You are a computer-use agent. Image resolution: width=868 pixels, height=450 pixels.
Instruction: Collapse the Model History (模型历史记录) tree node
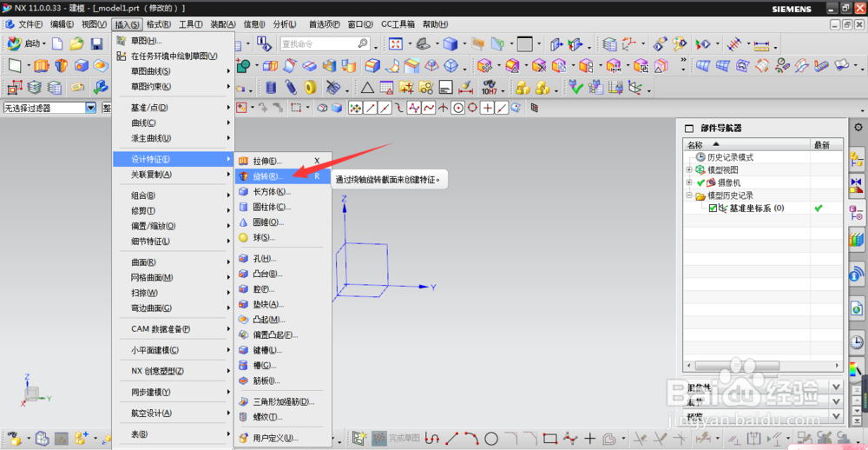point(689,195)
